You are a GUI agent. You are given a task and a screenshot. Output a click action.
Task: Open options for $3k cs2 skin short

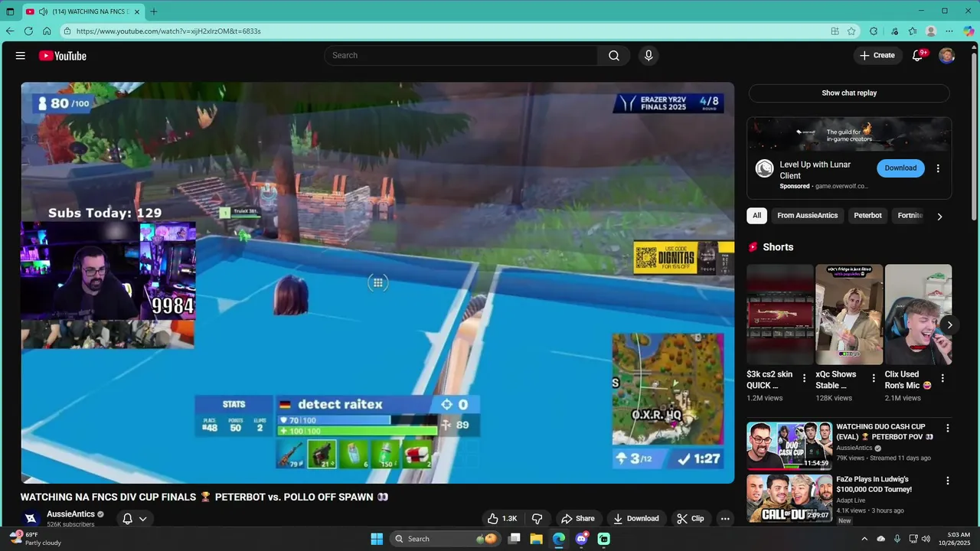click(x=804, y=378)
